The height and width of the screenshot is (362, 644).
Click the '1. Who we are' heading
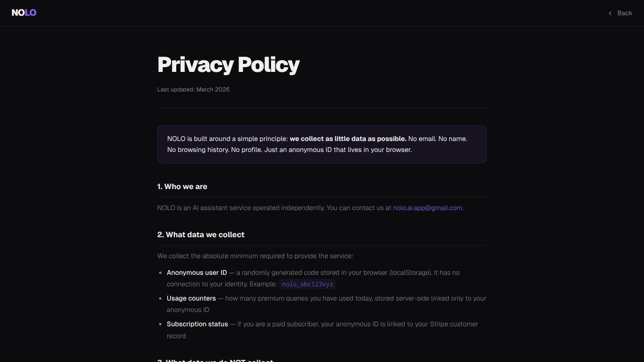tap(182, 187)
